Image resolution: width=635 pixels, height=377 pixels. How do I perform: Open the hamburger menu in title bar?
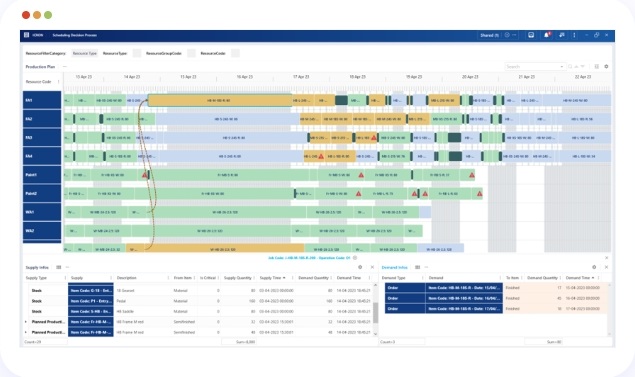(x=26, y=35)
